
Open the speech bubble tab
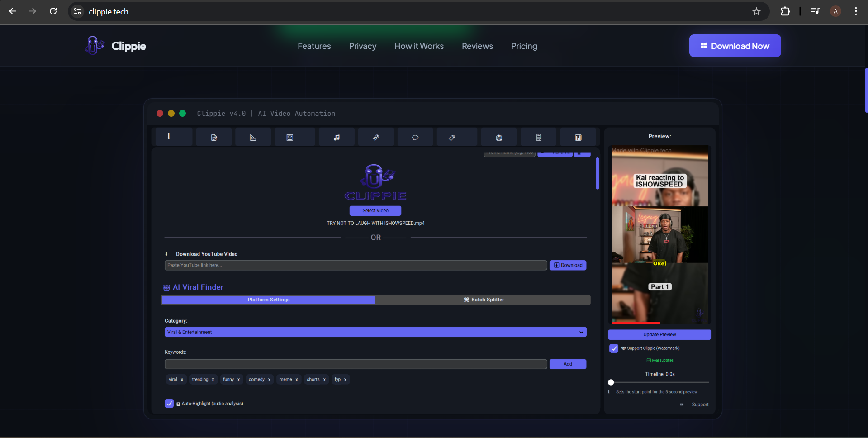[x=415, y=137]
